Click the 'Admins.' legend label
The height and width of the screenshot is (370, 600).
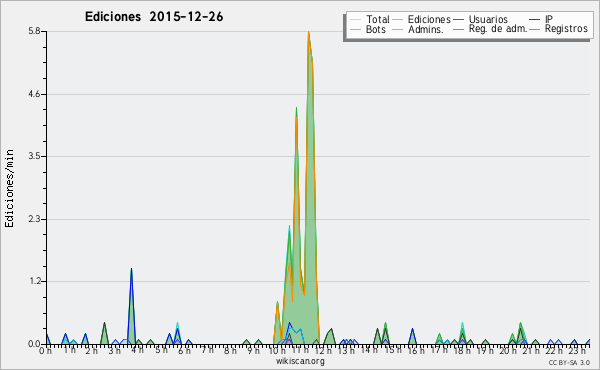pyautogui.click(x=426, y=29)
